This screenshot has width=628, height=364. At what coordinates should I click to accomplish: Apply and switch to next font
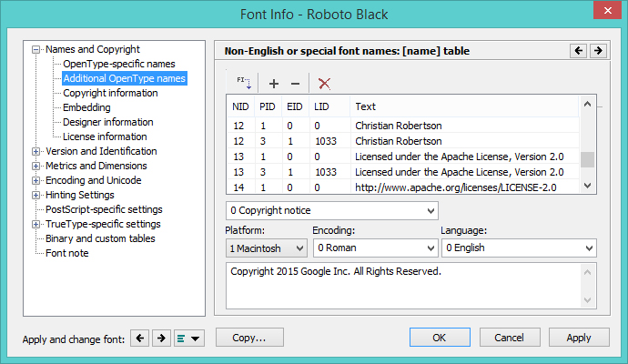(x=161, y=339)
